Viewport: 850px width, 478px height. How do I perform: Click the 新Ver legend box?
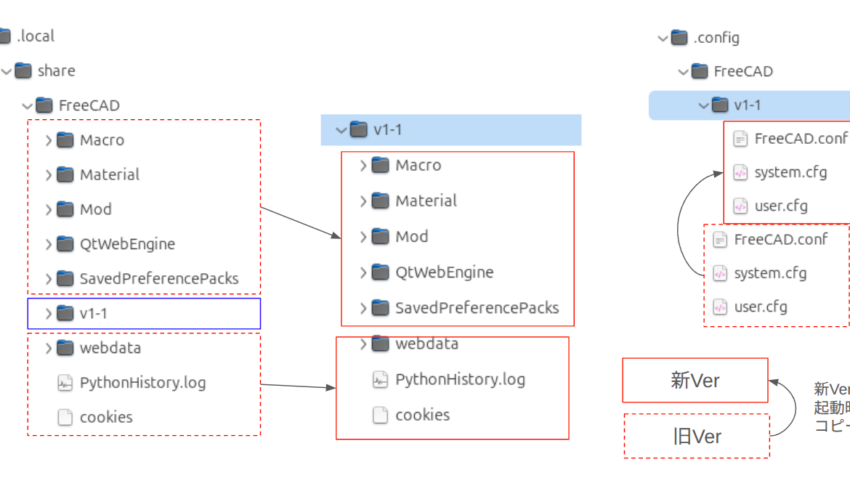click(x=695, y=381)
